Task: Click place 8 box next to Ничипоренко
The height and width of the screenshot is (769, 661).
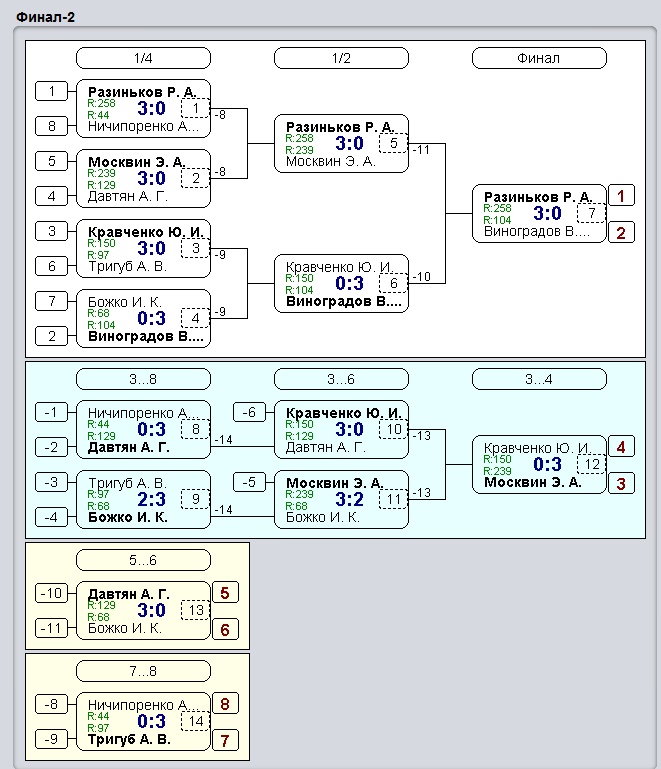Action: (225, 704)
